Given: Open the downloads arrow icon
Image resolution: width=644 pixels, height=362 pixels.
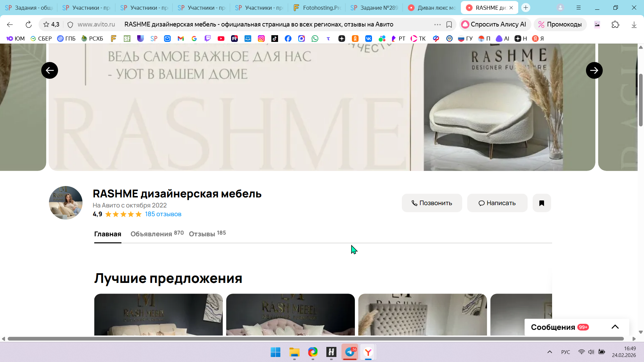Looking at the screenshot, I should (634, 24).
